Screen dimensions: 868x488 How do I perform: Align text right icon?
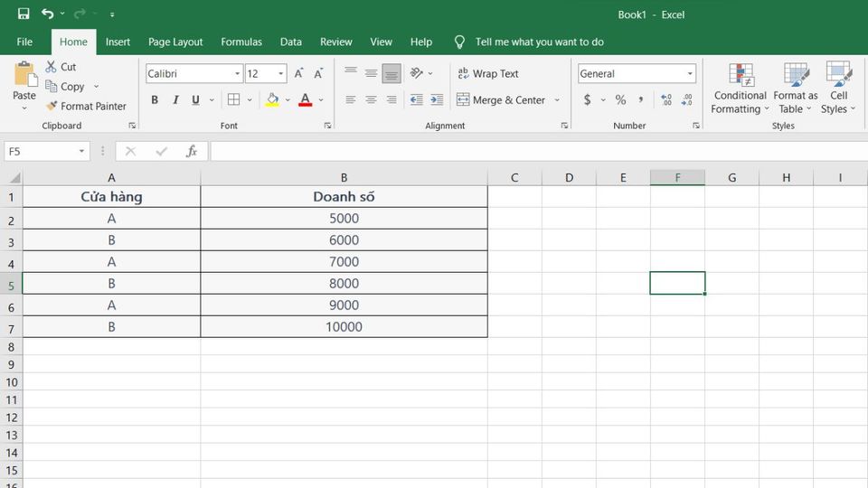pyautogui.click(x=392, y=99)
